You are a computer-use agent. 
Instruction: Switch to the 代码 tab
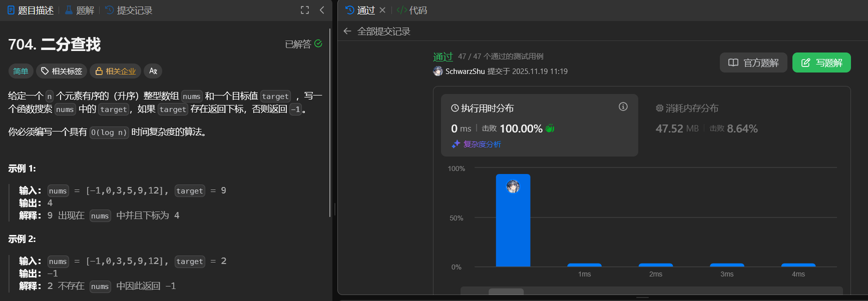[x=412, y=10]
